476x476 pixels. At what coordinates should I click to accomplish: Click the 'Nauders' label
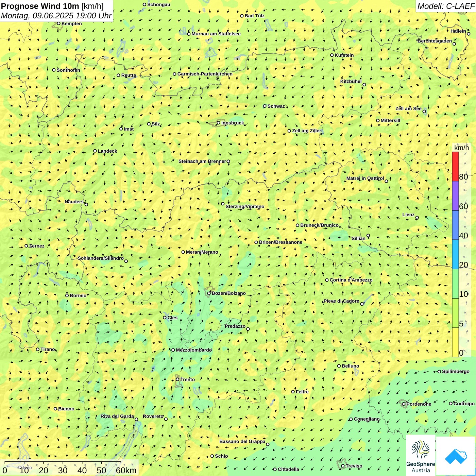pos(74,202)
